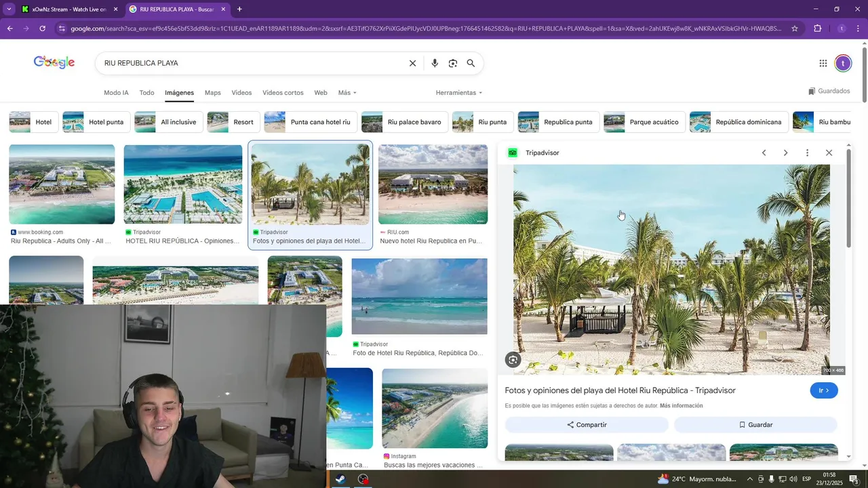
Task: Visit page with the Ir button
Action: point(824,390)
